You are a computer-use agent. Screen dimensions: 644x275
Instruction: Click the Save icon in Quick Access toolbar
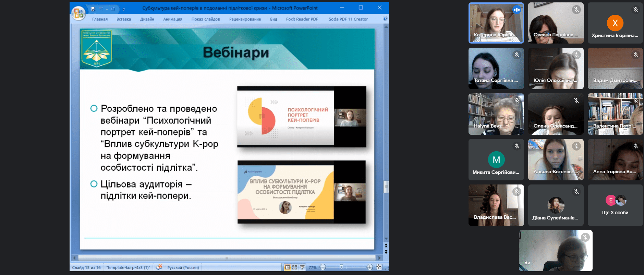tap(93, 9)
